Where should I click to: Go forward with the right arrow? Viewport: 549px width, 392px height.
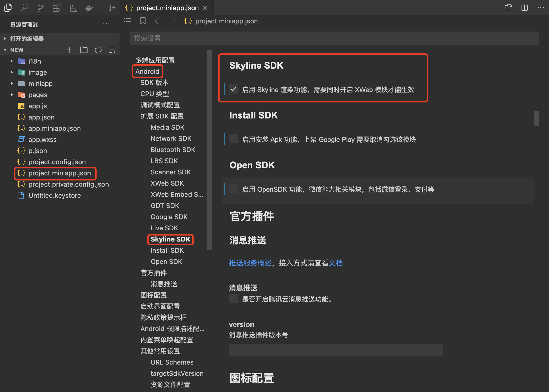[172, 21]
